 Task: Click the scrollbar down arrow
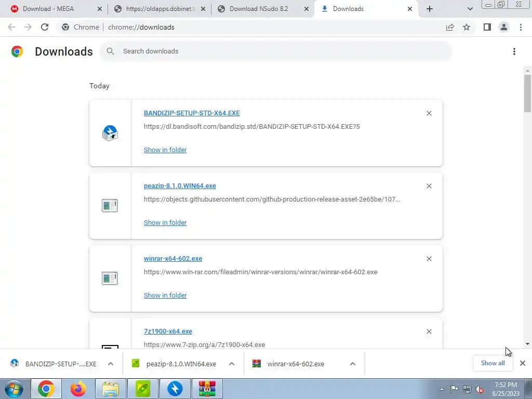pyautogui.click(x=527, y=344)
